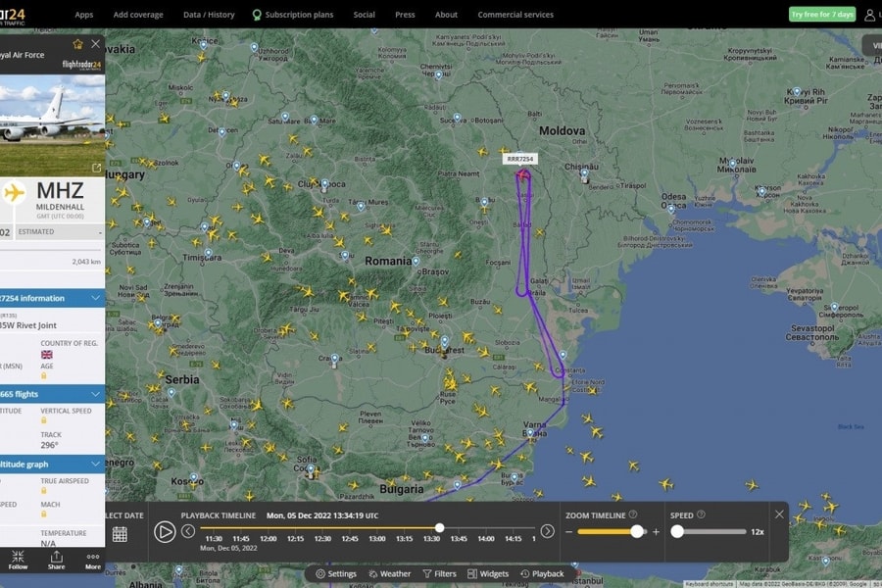Open Commercial services
The height and width of the screenshot is (588, 882).
pyautogui.click(x=515, y=15)
